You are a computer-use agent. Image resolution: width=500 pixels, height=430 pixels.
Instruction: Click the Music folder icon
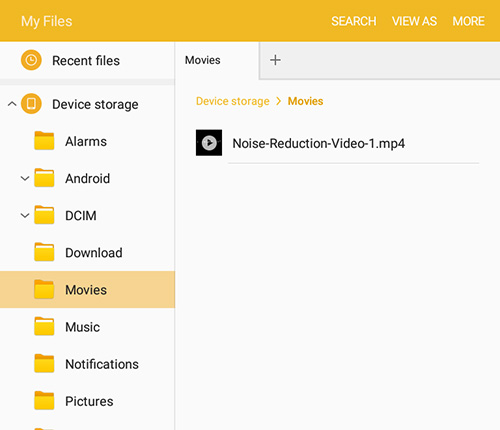pos(44,327)
